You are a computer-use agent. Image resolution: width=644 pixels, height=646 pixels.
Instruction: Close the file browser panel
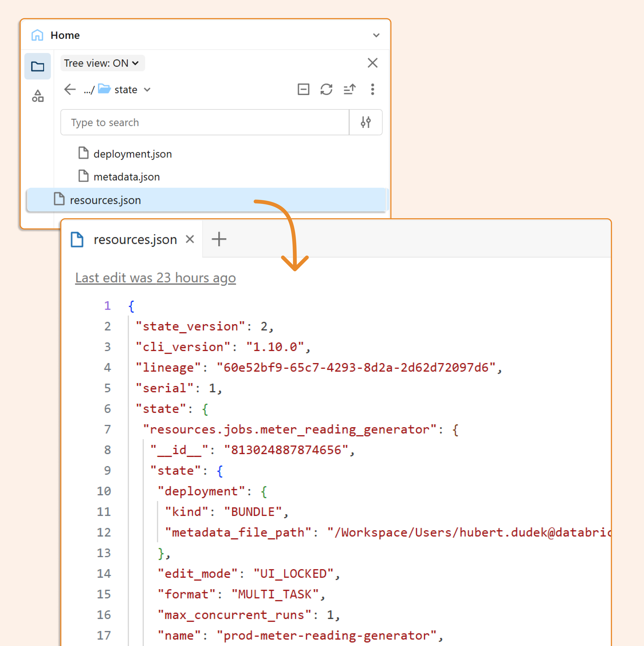[x=372, y=63]
